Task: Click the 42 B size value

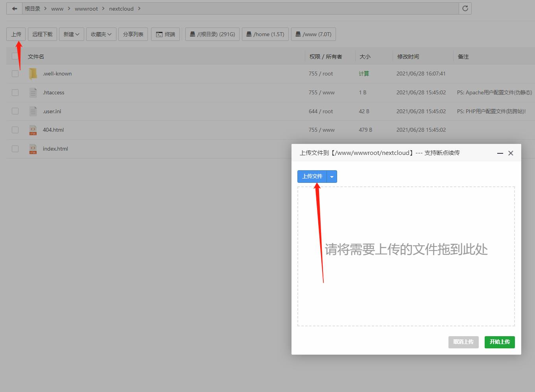Action: [364, 111]
